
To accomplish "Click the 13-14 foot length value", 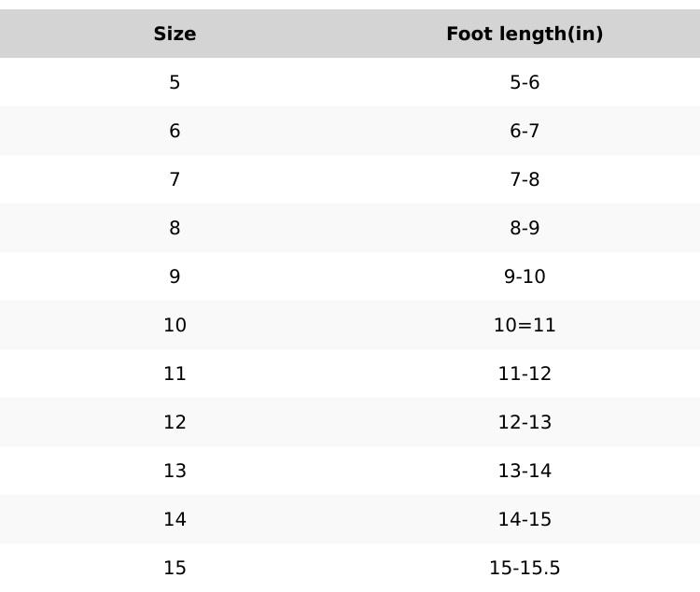I will pos(525,472).
